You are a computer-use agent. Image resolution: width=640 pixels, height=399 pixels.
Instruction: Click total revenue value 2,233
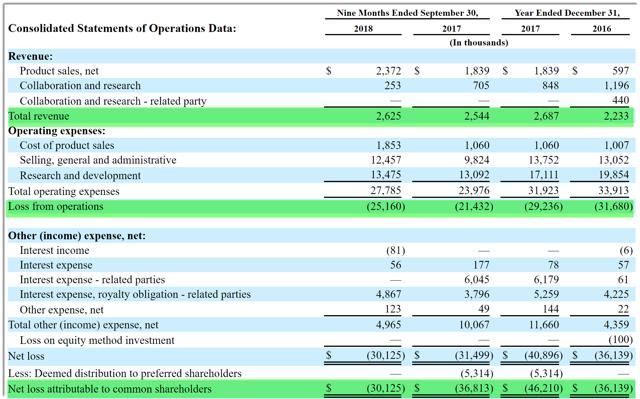tap(617, 116)
